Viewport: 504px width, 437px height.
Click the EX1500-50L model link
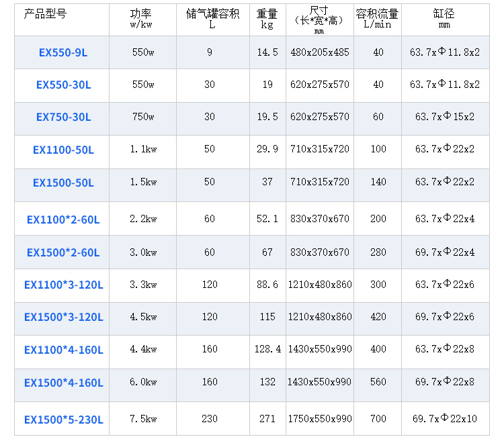pyautogui.click(x=63, y=183)
